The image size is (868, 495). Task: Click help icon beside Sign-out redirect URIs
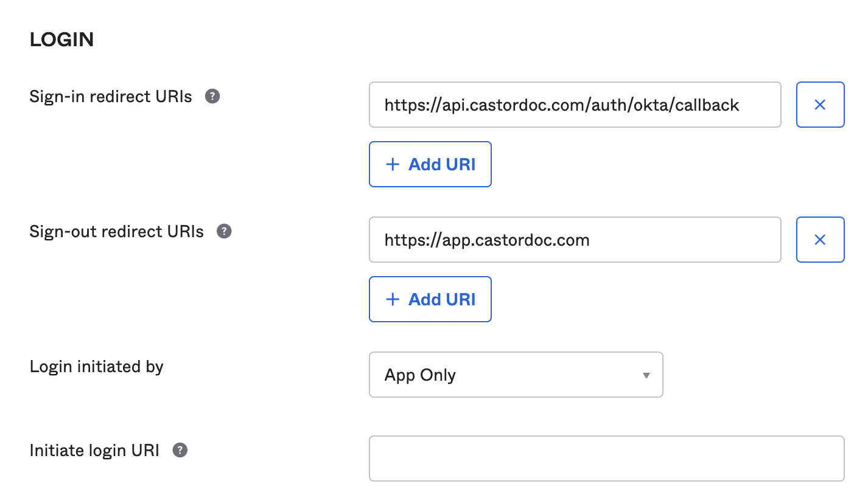[x=225, y=232]
